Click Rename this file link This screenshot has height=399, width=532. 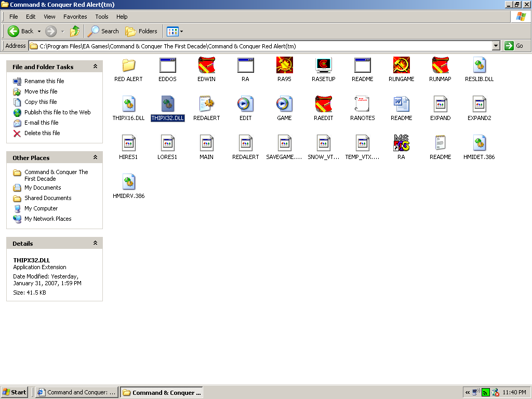click(x=44, y=81)
